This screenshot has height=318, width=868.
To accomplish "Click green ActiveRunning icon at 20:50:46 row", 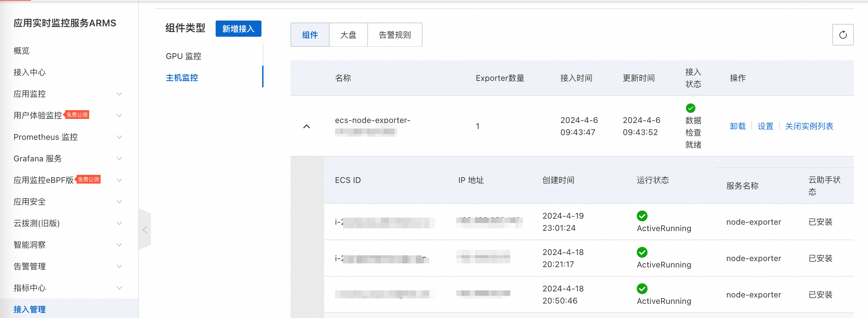I will [x=642, y=289].
